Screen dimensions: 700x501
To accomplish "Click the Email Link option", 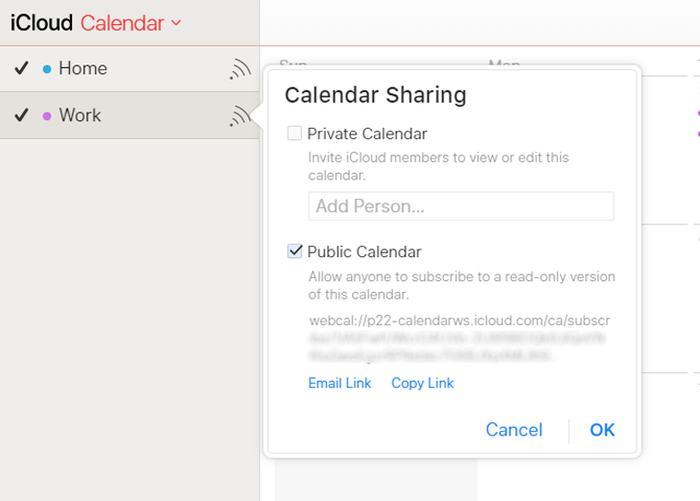I will (340, 383).
